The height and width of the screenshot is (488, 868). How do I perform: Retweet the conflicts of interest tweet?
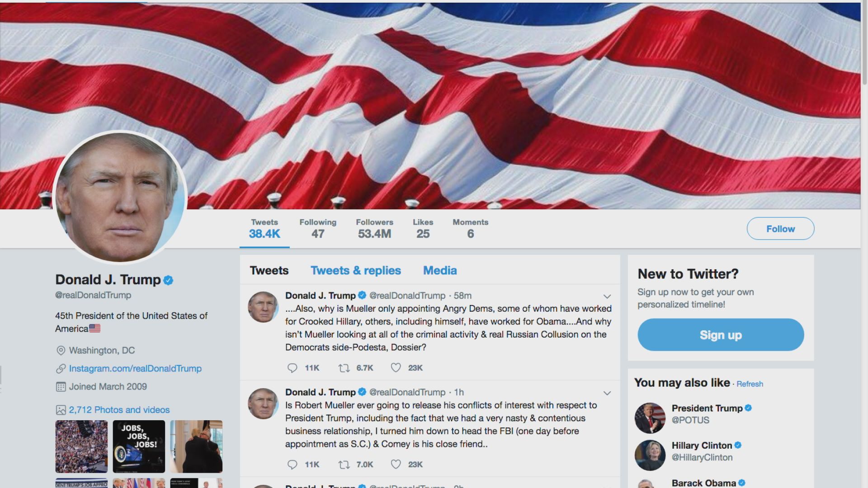click(344, 465)
